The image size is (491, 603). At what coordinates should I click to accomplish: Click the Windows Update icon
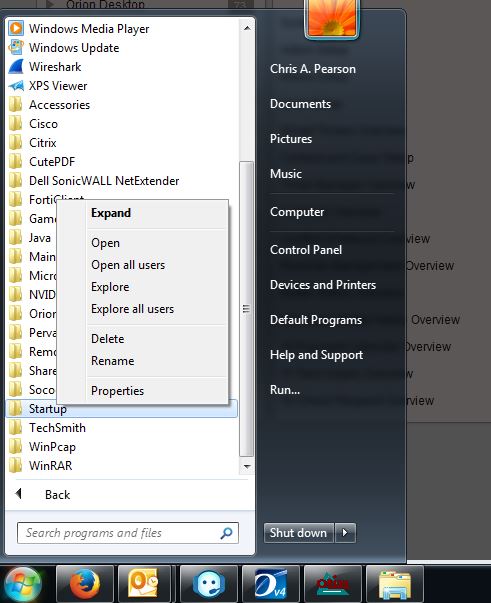tap(16, 48)
